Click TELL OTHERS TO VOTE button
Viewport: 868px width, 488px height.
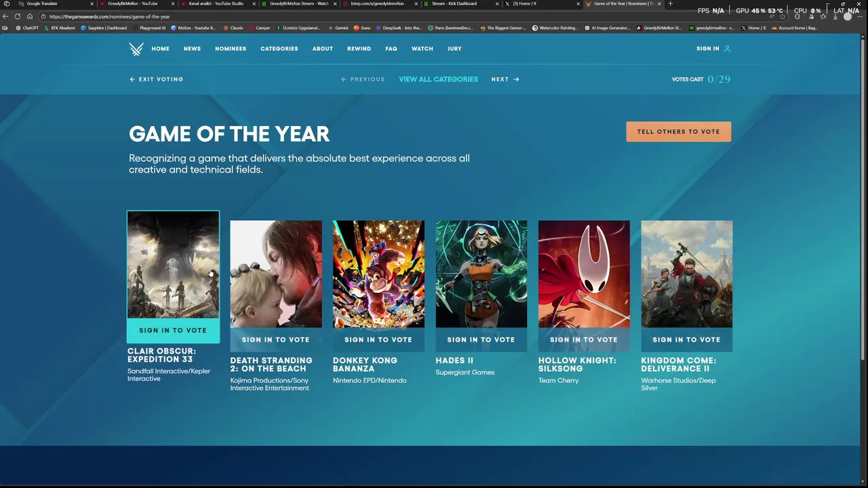[x=679, y=131]
